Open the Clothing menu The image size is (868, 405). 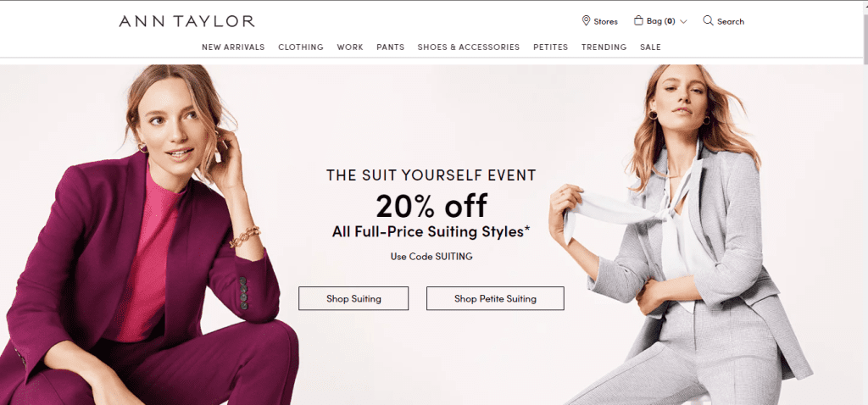pyautogui.click(x=301, y=47)
